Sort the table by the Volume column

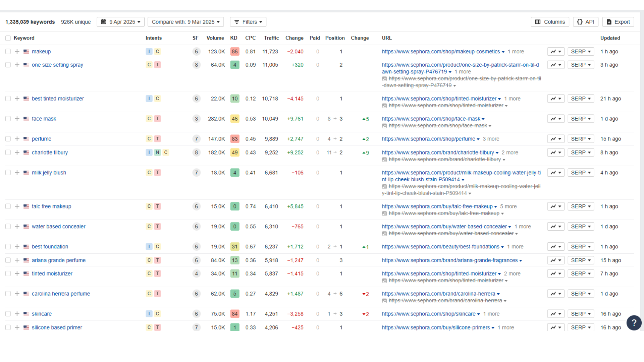(215, 38)
